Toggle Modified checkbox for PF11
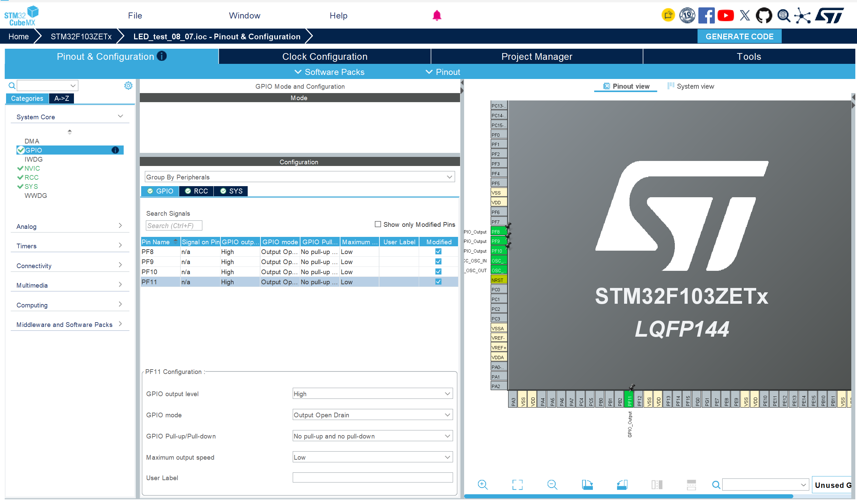 [x=438, y=282]
